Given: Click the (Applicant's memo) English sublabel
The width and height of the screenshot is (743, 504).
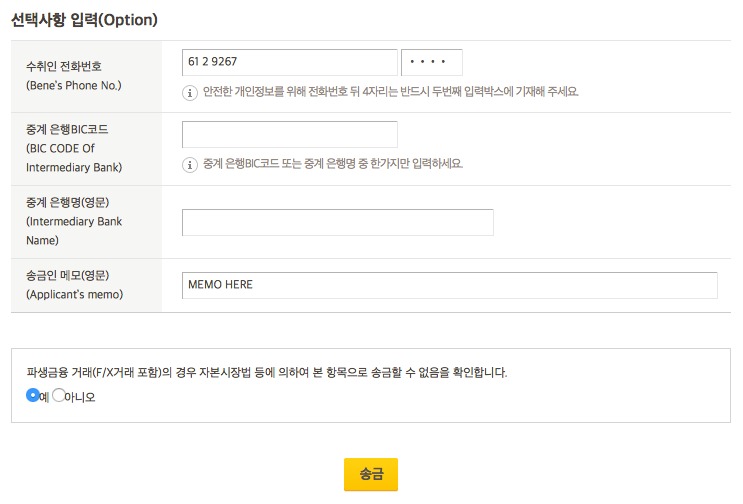Looking at the screenshot, I should coord(74,295).
